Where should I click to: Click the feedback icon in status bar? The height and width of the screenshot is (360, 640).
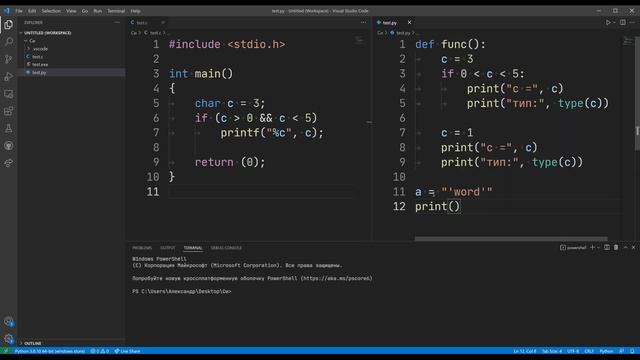621,351
